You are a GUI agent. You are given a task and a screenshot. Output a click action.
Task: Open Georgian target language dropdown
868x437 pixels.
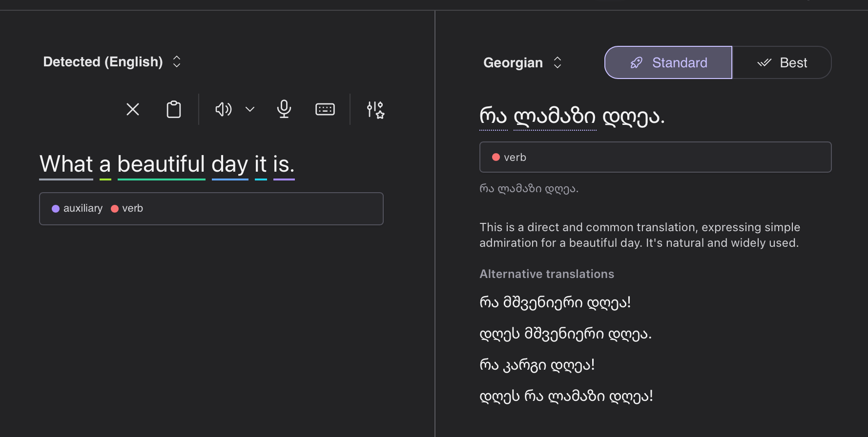[x=522, y=62]
